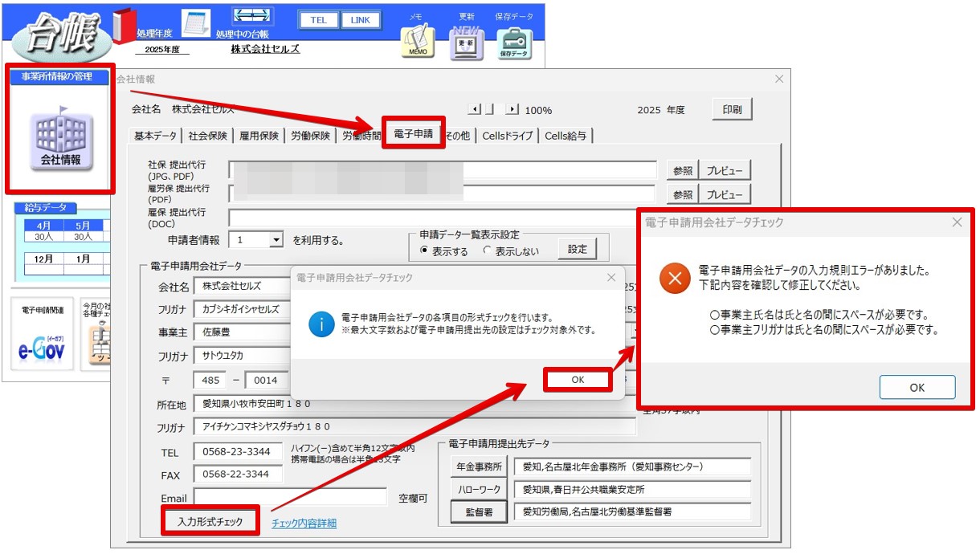This screenshot has height=554, width=980.
Task: Select the 表示する radio button
Action: pyautogui.click(x=426, y=251)
